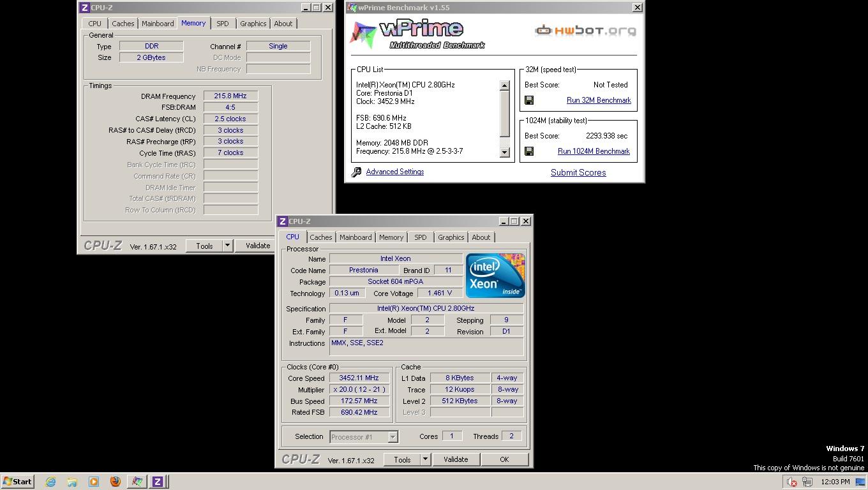Viewport: 868px width, 490px height.
Task: Click the Tools button in the CPU-Z CPU window
Action: [x=402, y=459]
